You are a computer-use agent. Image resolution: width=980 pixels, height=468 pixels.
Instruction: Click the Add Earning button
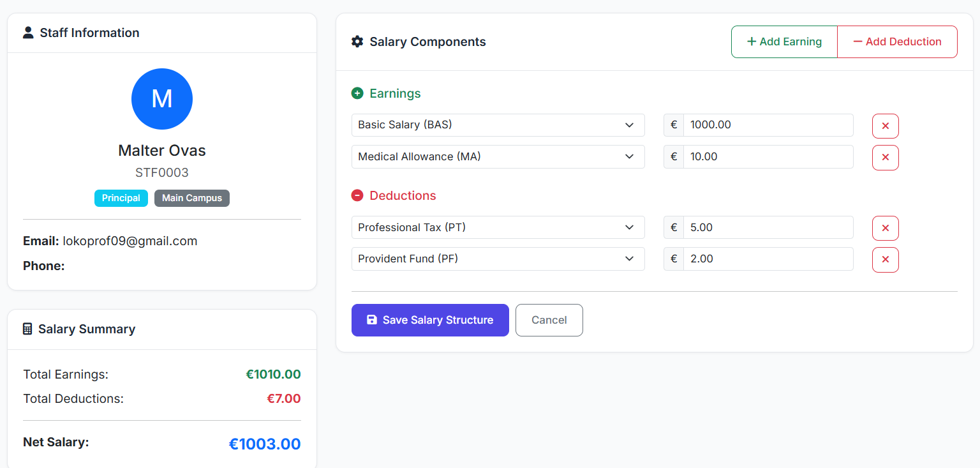(784, 42)
